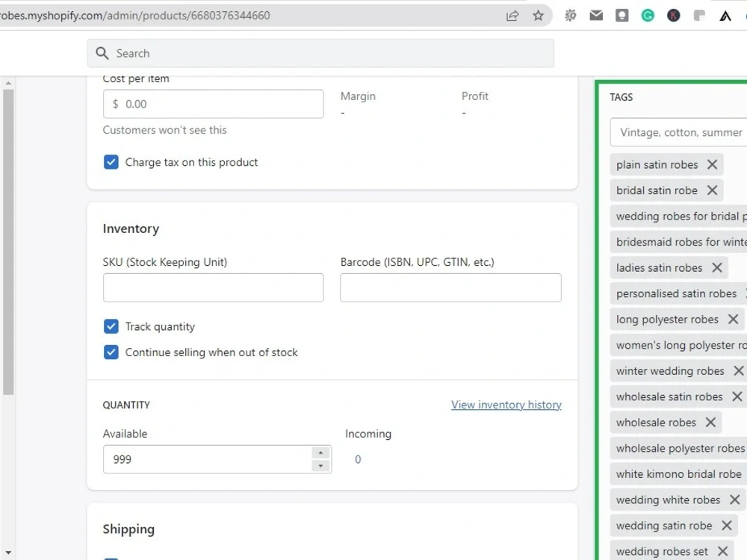
Task: Click the 'bridesmaid robes for winter' tag
Action: [x=678, y=242]
